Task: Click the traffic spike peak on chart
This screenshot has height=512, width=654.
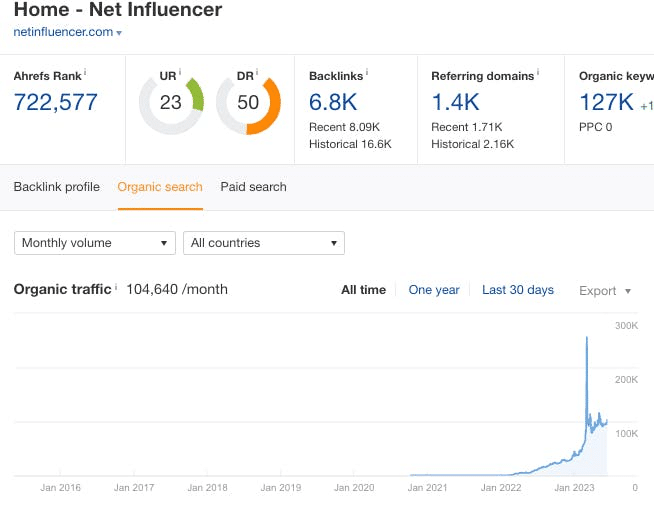Action: click(587, 338)
